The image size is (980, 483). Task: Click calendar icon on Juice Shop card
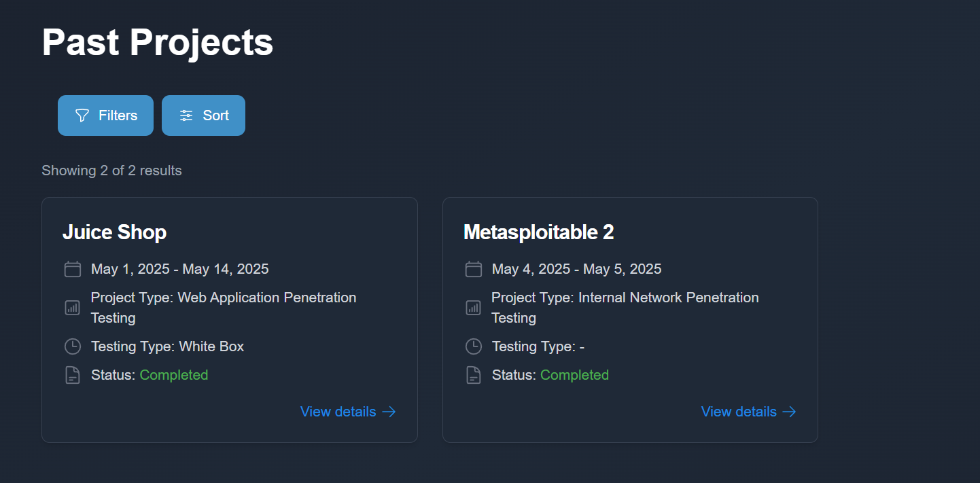(73, 269)
